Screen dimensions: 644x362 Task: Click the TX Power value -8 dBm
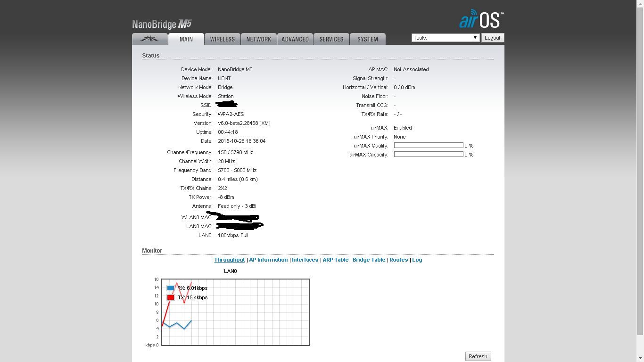click(x=226, y=197)
